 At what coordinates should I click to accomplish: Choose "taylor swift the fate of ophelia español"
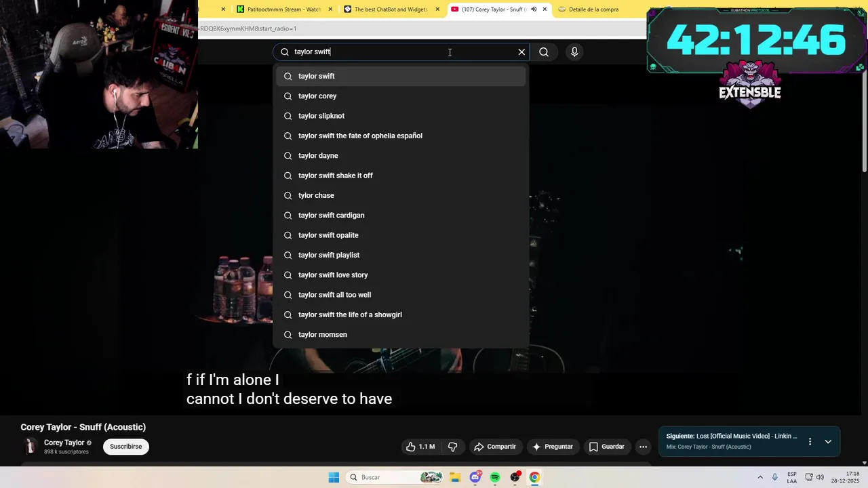pos(401,136)
